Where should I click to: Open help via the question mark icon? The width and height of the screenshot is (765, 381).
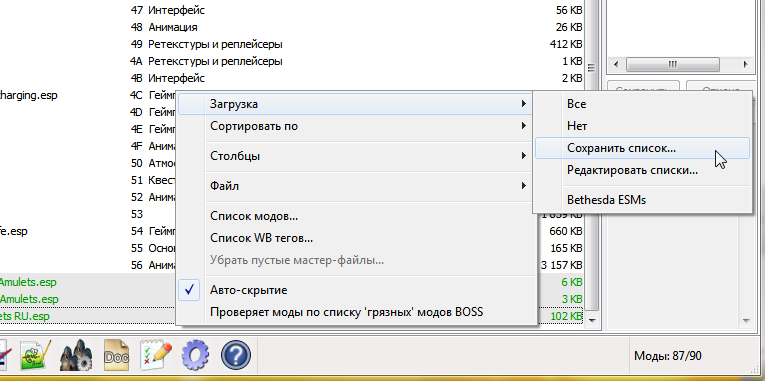[x=236, y=356]
